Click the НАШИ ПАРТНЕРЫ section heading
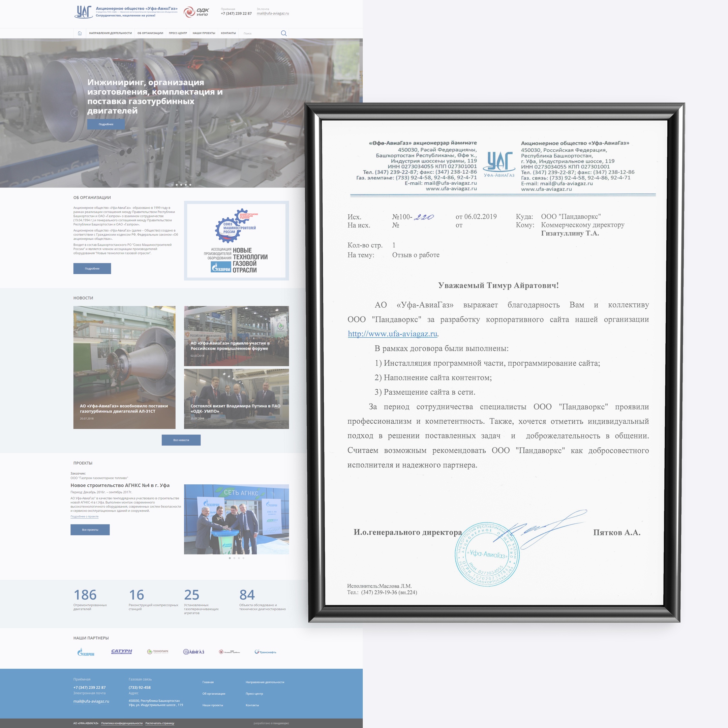 91,638
